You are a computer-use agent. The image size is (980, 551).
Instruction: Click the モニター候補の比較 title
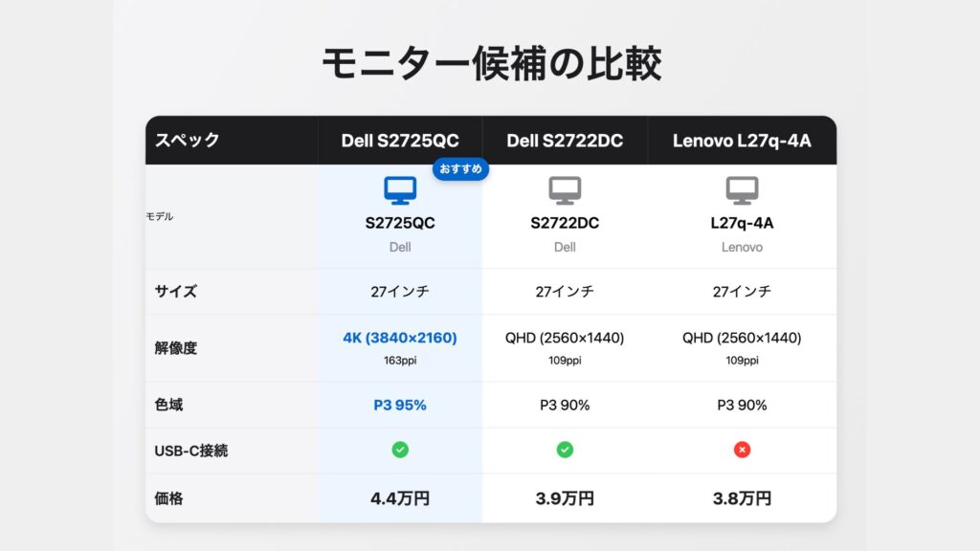click(x=491, y=64)
